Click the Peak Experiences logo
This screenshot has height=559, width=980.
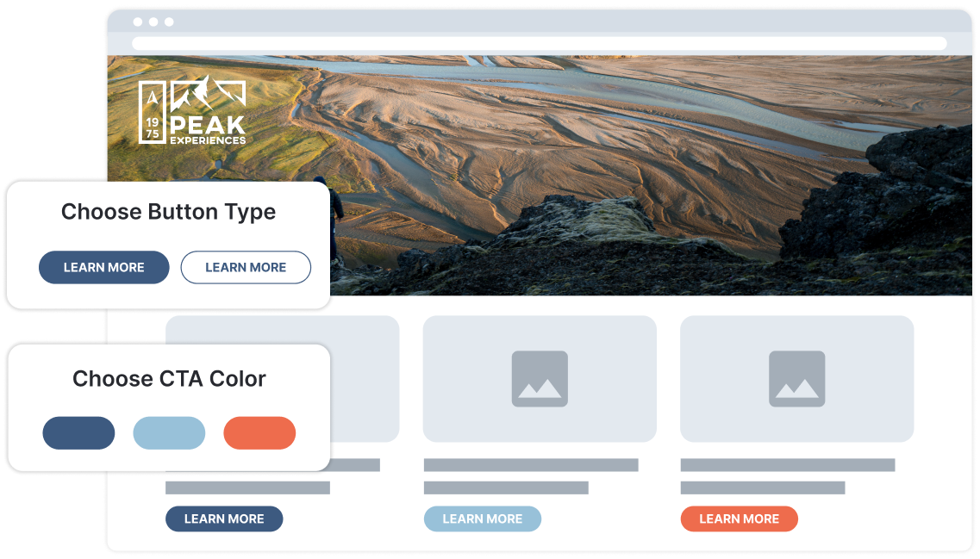point(192,110)
